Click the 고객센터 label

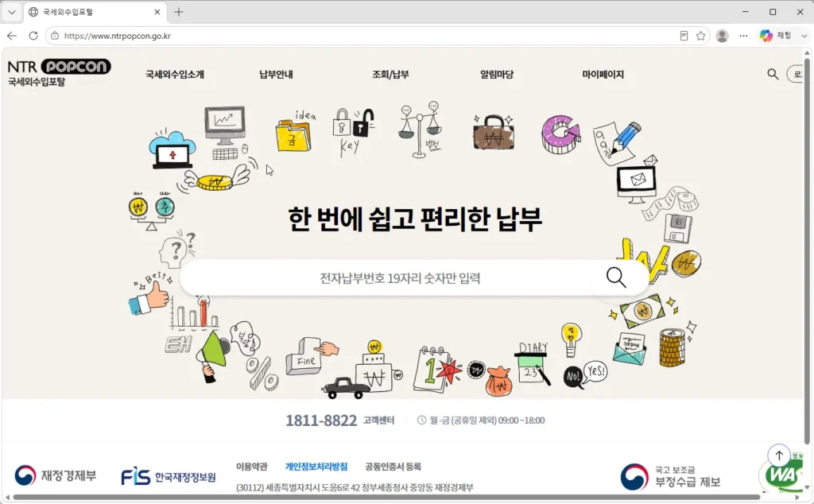point(378,421)
